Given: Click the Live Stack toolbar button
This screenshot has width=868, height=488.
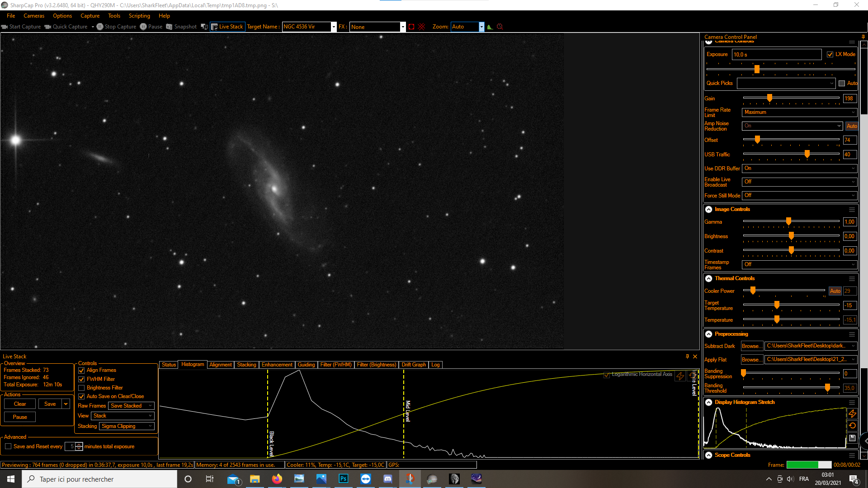Looking at the screenshot, I should (x=227, y=27).
